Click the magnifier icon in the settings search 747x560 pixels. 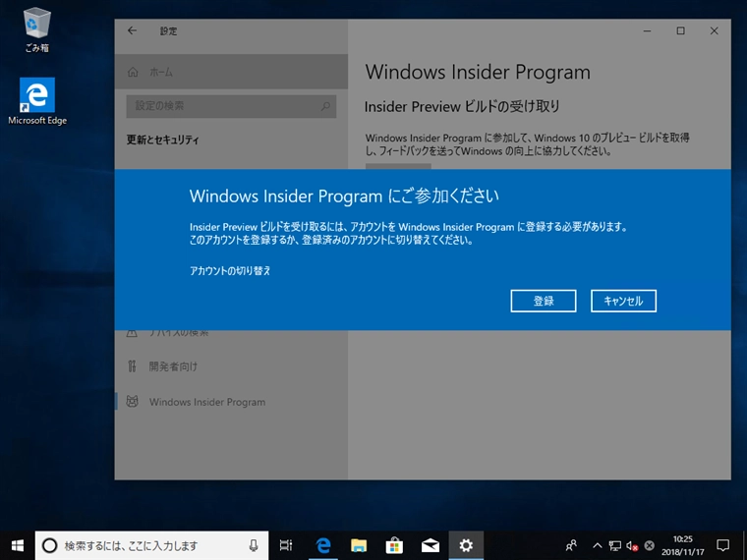point(325,106)
